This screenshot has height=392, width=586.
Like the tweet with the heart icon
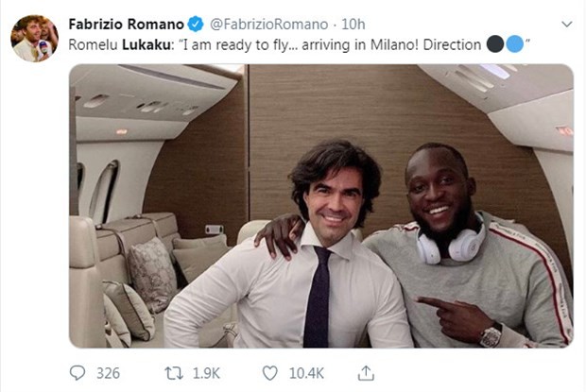click(x=270, y=373)
